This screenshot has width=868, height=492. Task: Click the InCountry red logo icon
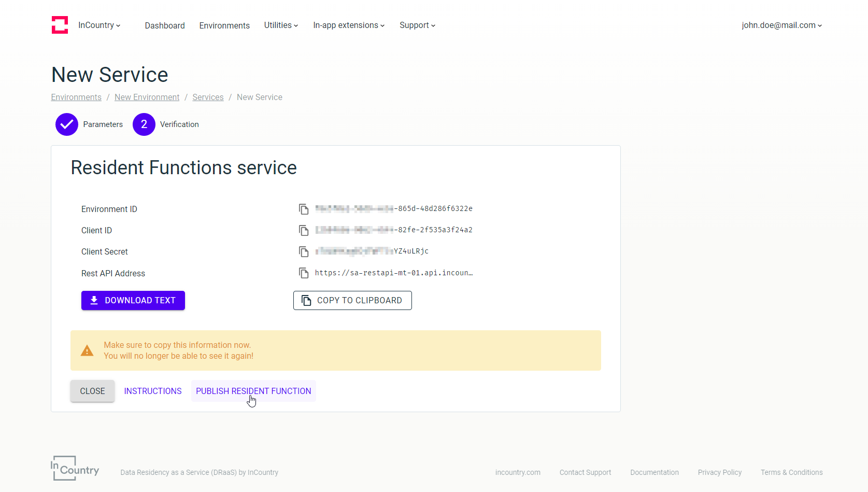coord(60,25)
